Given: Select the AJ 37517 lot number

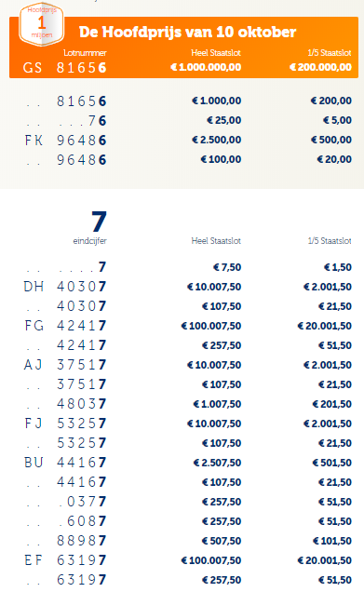Looking at the screenshot, I should point(65,365).
